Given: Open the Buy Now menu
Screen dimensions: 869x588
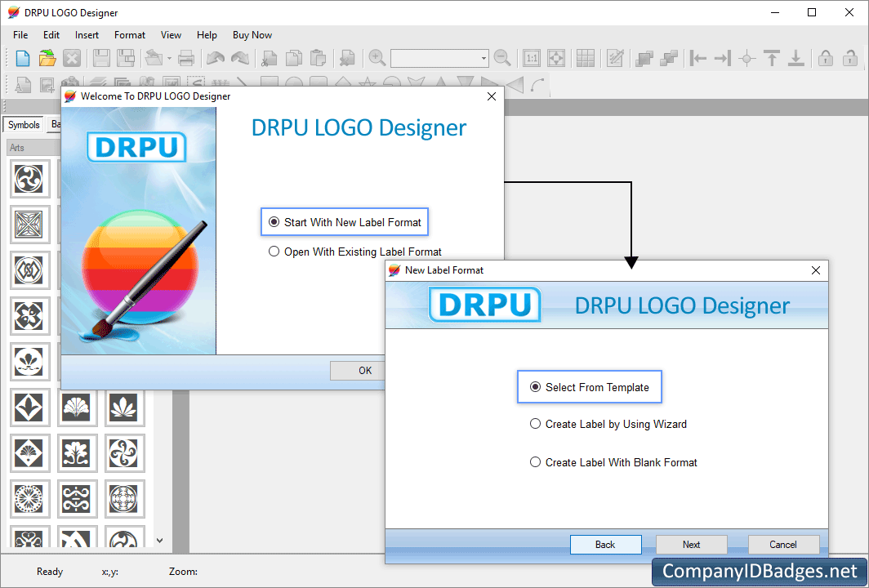Looking at the screenshot, I should tap(252, 35).
